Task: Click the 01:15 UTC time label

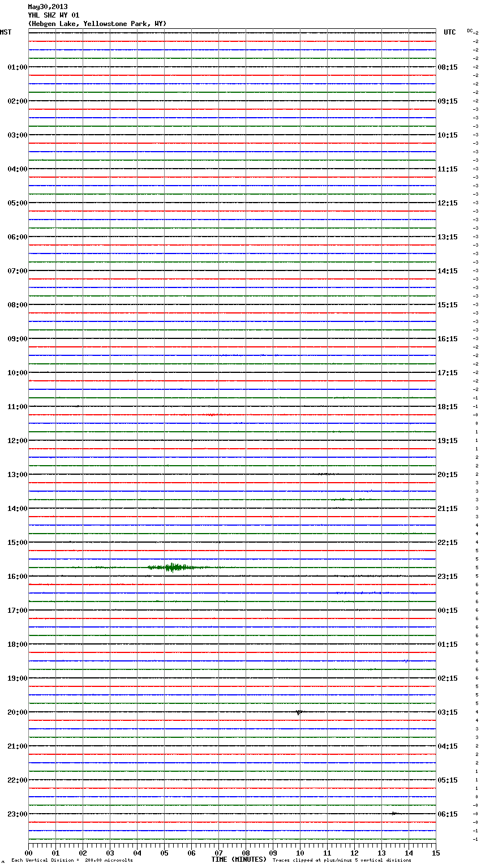Action: pyautogui.click(x=448, y=644)
